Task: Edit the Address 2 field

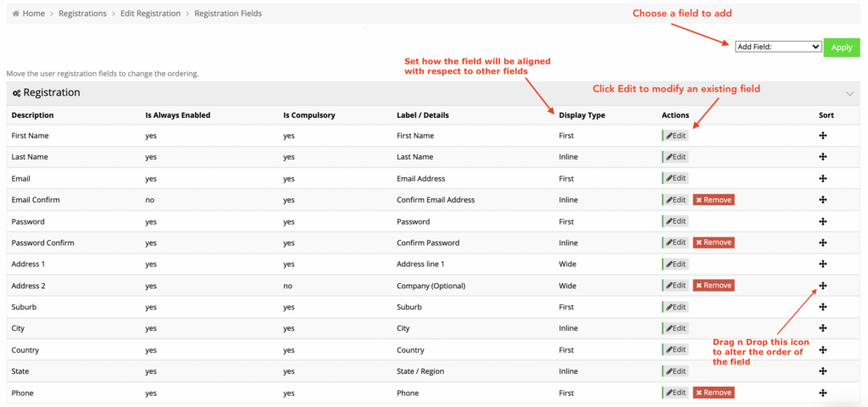Action: (x=676, y=286)
